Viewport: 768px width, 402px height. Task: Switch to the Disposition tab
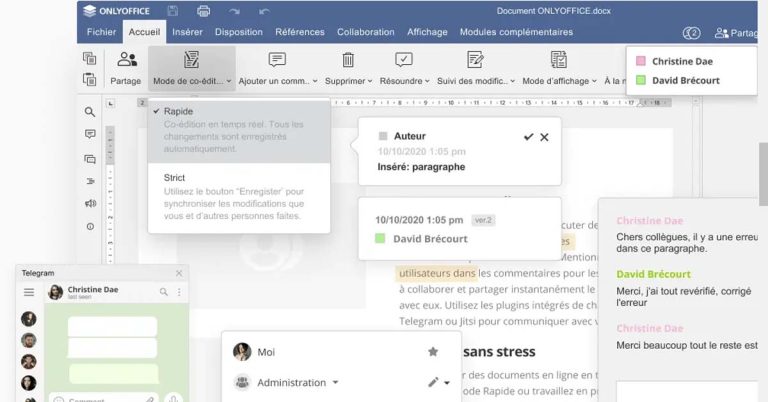pyautogui.click(x=239, y=32)
